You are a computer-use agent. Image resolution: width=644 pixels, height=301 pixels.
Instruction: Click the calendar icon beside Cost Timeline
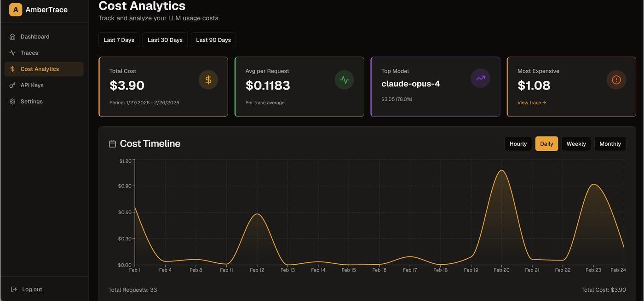pos(112,144)
